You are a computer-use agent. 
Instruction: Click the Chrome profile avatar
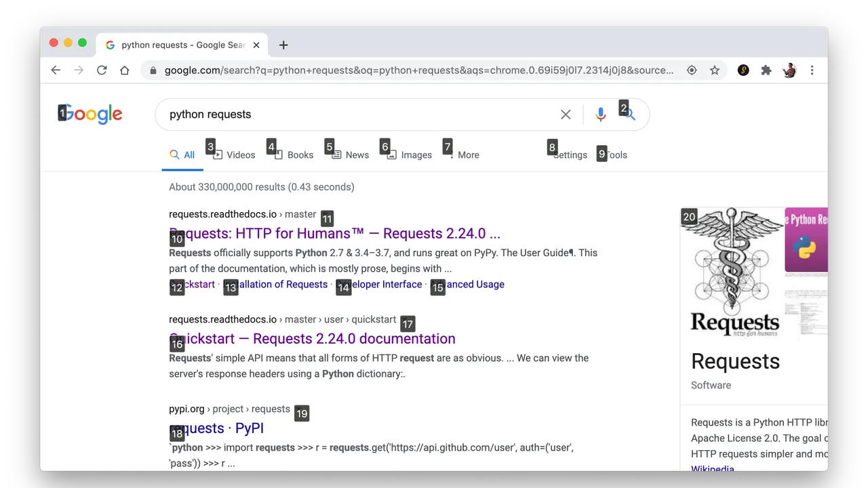click(x=789, y=70)
